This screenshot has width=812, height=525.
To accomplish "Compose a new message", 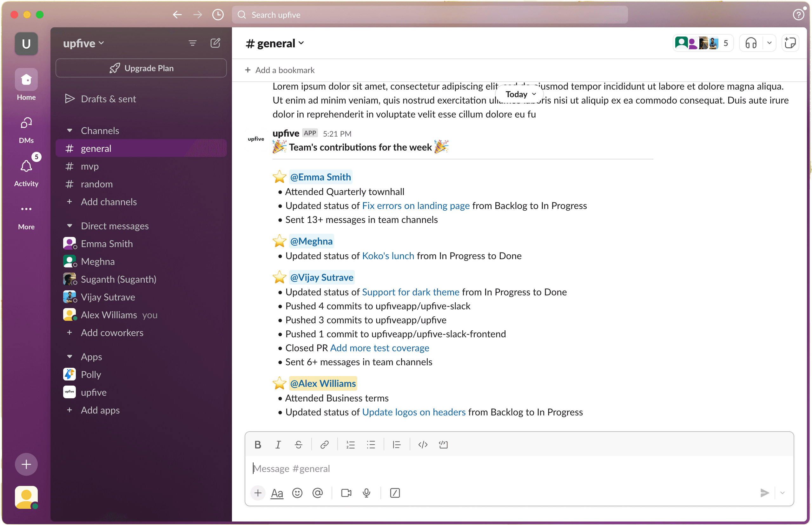I will click(215, 43).
